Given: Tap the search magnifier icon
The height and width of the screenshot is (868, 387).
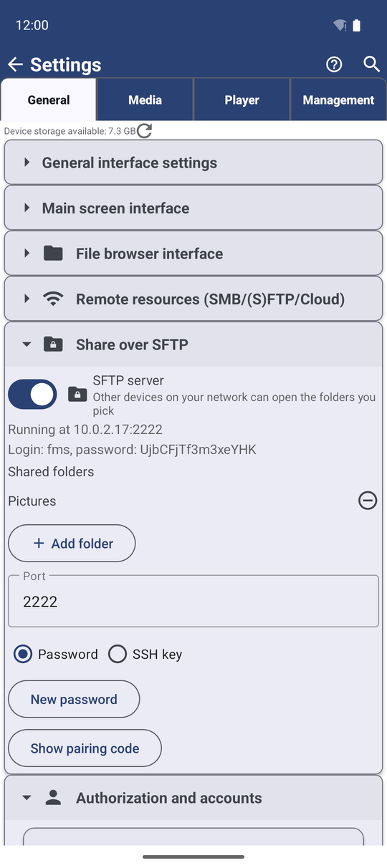Looking at the screenshot, I should pyautogui.click(x=371, y=64).
